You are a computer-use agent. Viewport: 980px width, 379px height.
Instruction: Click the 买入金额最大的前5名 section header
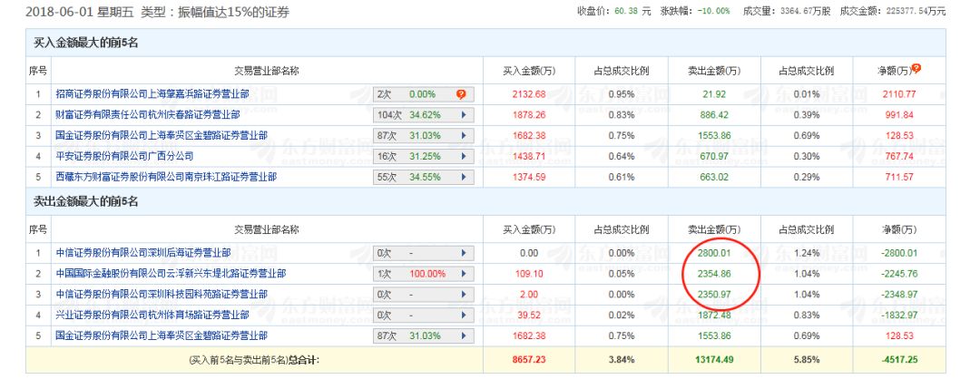click(85, 44)
